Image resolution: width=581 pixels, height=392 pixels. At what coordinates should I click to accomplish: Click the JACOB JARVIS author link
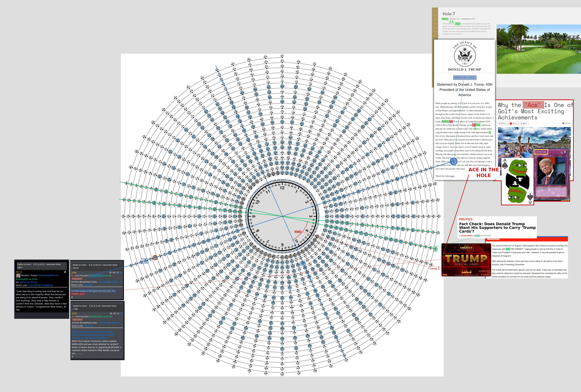tap(467, 235)
